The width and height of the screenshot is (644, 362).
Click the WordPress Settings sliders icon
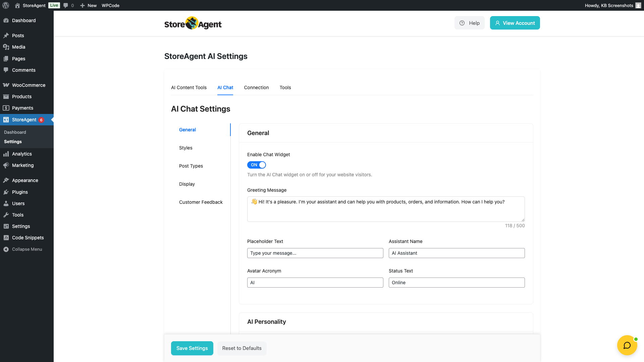point(6,226)
